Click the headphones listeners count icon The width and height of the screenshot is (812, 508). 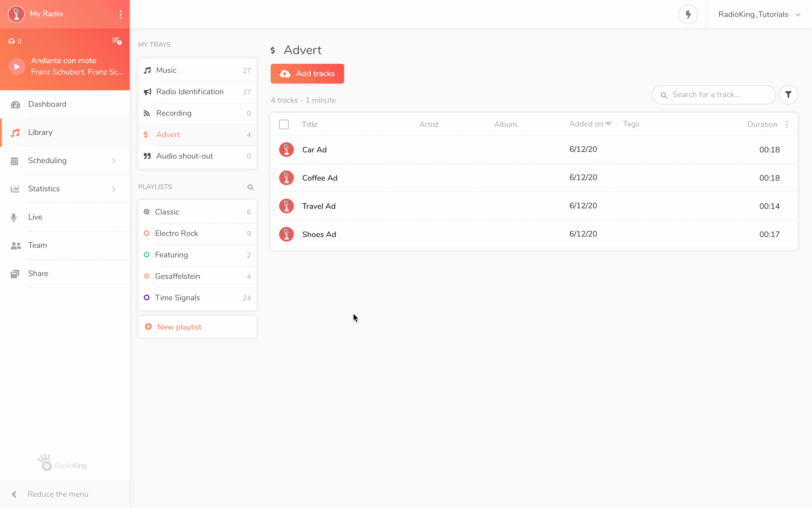click(x=12, y=41)
